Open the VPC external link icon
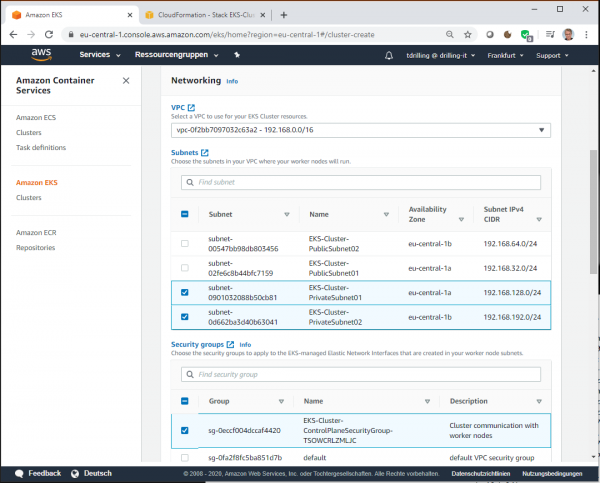 191,108
